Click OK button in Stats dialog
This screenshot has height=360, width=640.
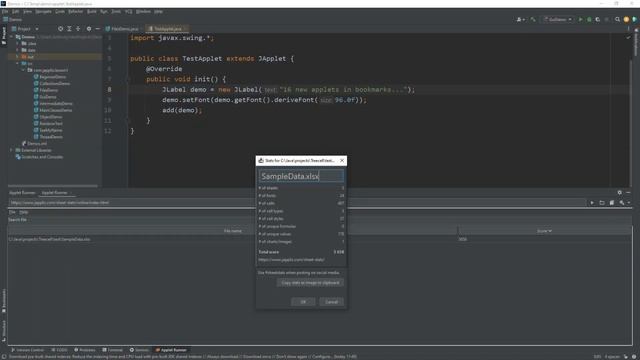point(303,302)
